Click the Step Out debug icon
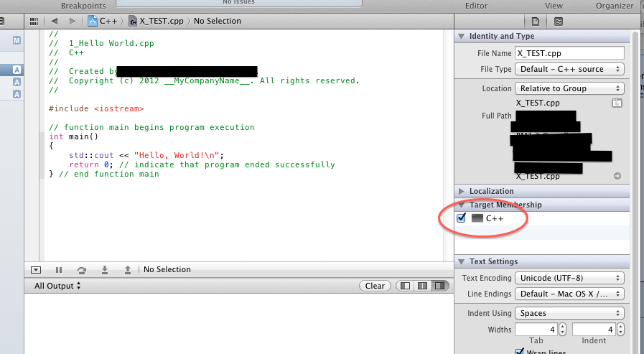This screenshot has width=644, height=354. click(x=127, y=270)
